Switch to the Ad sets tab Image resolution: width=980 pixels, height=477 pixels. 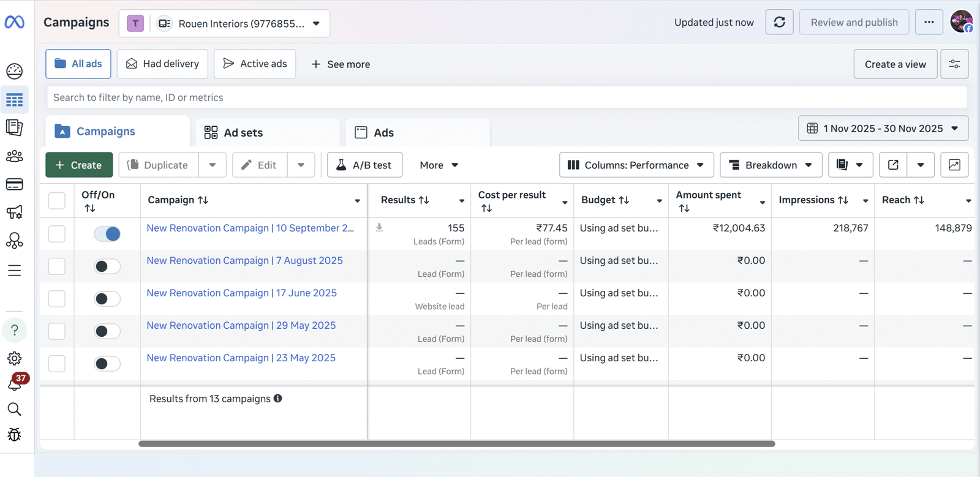point(243,133)
